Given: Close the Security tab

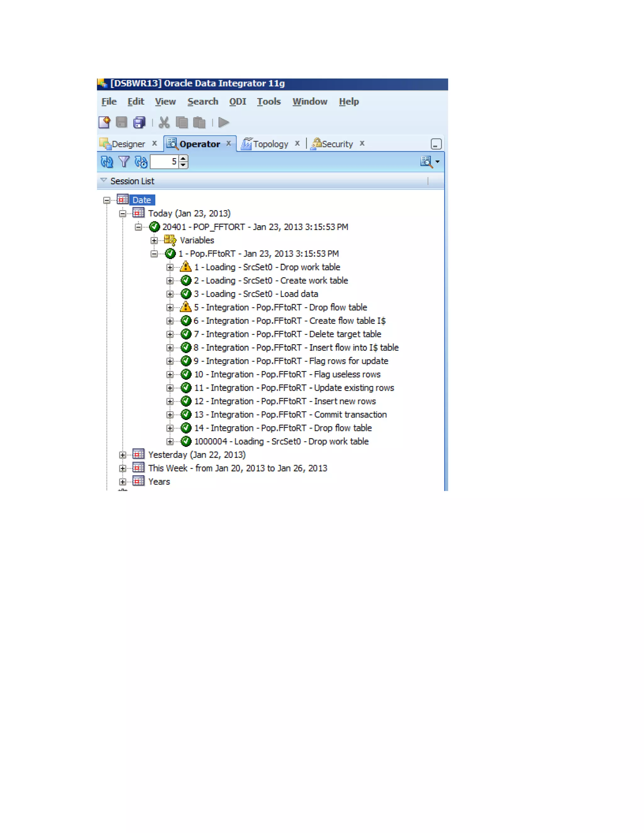Looking at the screenshot, I should tap(362, 143).
